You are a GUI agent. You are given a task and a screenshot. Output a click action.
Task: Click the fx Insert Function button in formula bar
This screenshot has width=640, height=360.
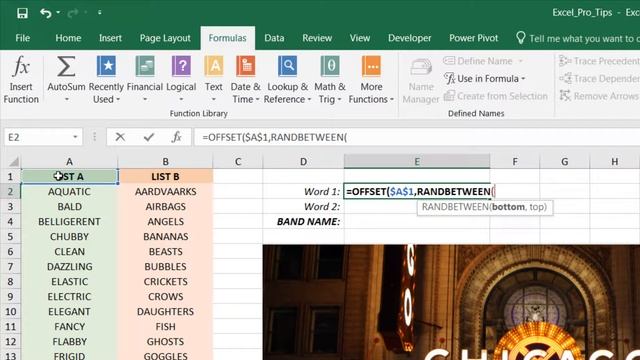coord(176,137)
